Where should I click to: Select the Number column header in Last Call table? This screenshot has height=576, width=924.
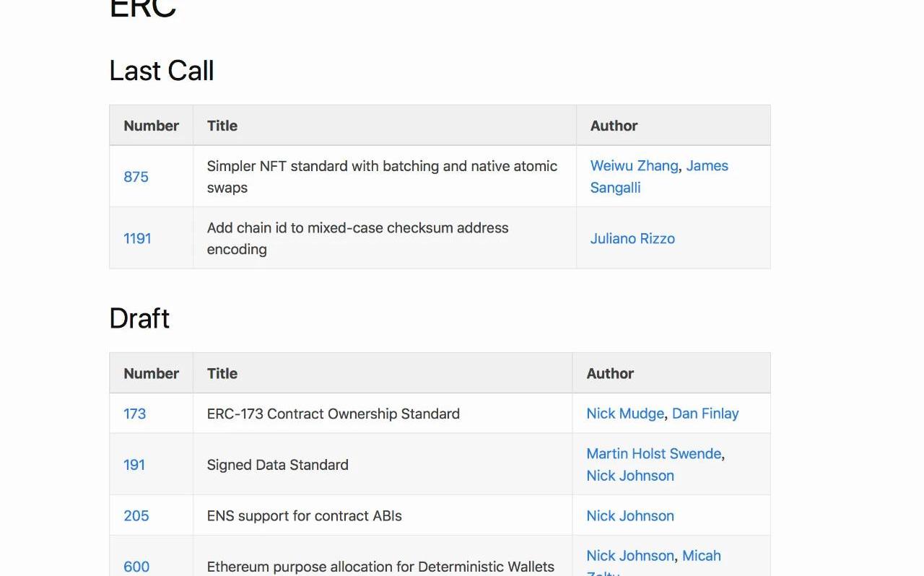[x=151, y=126]
